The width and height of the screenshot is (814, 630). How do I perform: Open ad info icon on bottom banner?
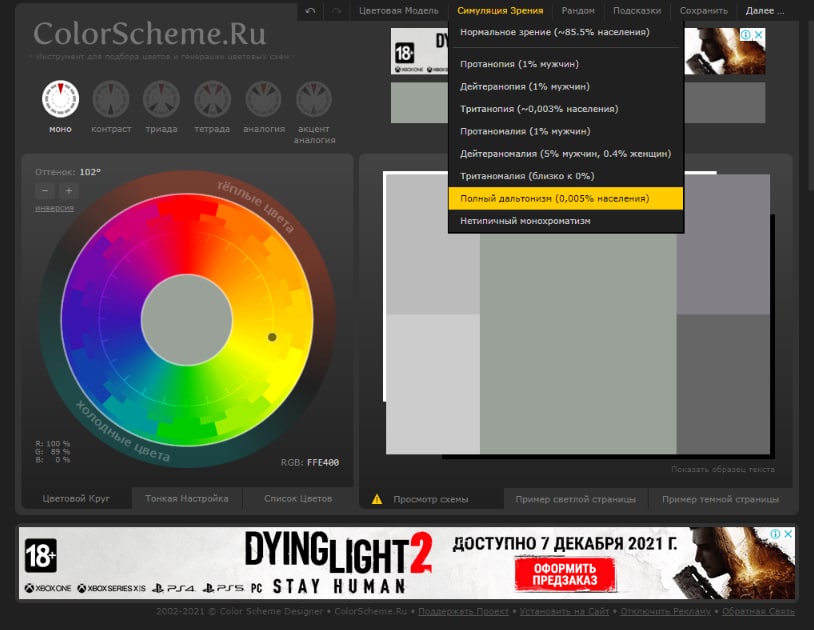pos(776,534)
